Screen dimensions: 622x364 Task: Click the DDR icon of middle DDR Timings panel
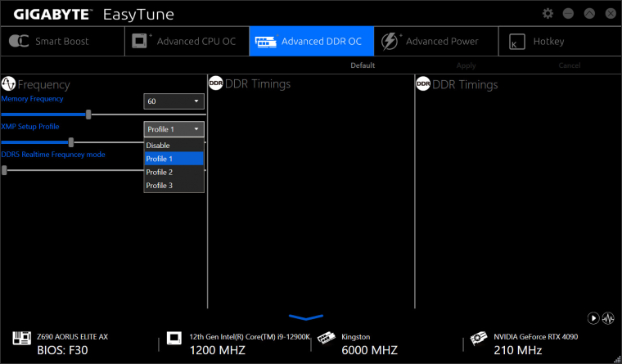[x=216, y=83]
